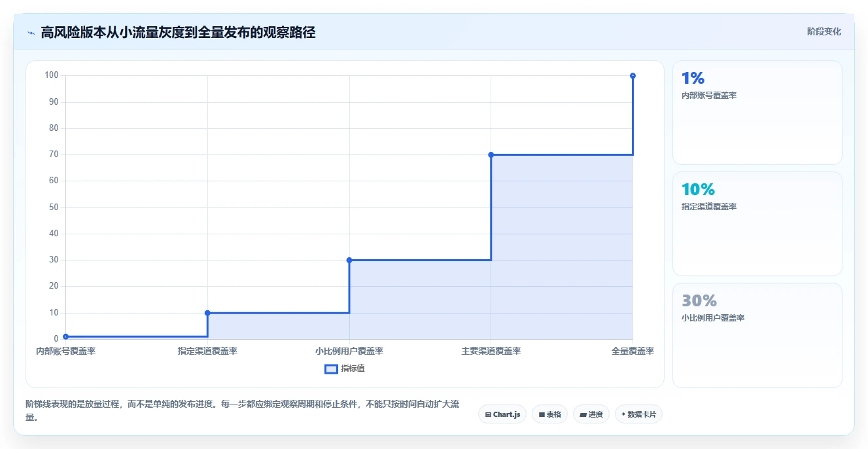Click the 全量覆盖率 x-axis label
Image resolution: width=868 pixels, height=449 pixels.
(633, 351)
